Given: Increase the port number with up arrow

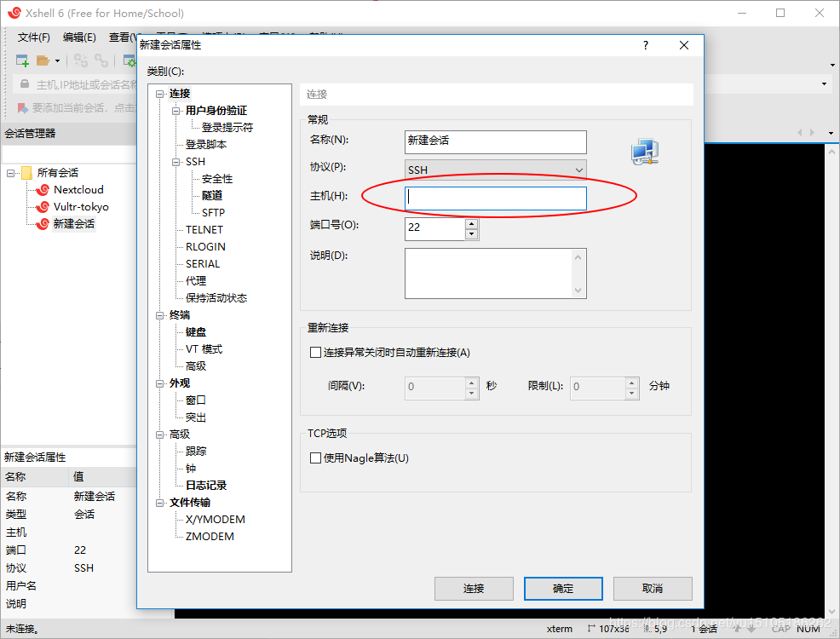Looking at the screenshot, I should tap(471, 223).
